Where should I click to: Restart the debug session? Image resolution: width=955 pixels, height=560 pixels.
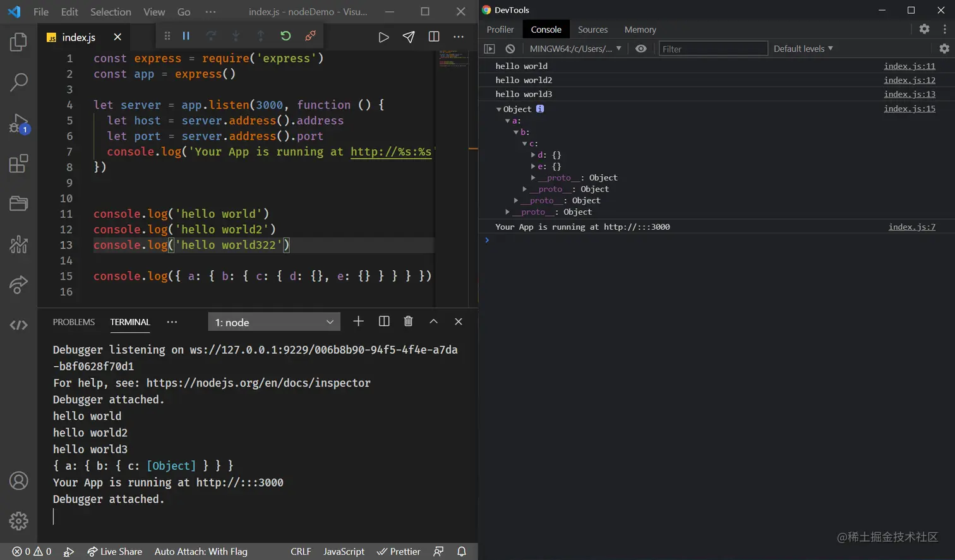click(x=285, y=36)
